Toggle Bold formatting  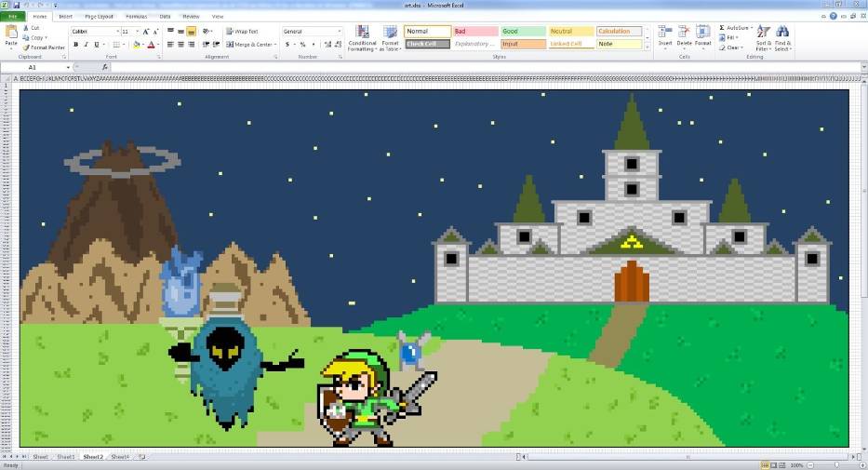[76, 45]
